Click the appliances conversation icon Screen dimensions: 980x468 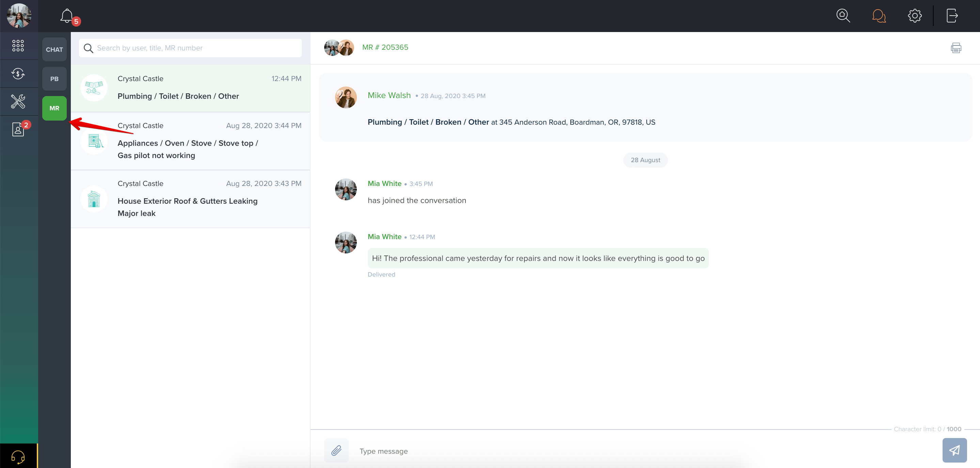(94, 141)
